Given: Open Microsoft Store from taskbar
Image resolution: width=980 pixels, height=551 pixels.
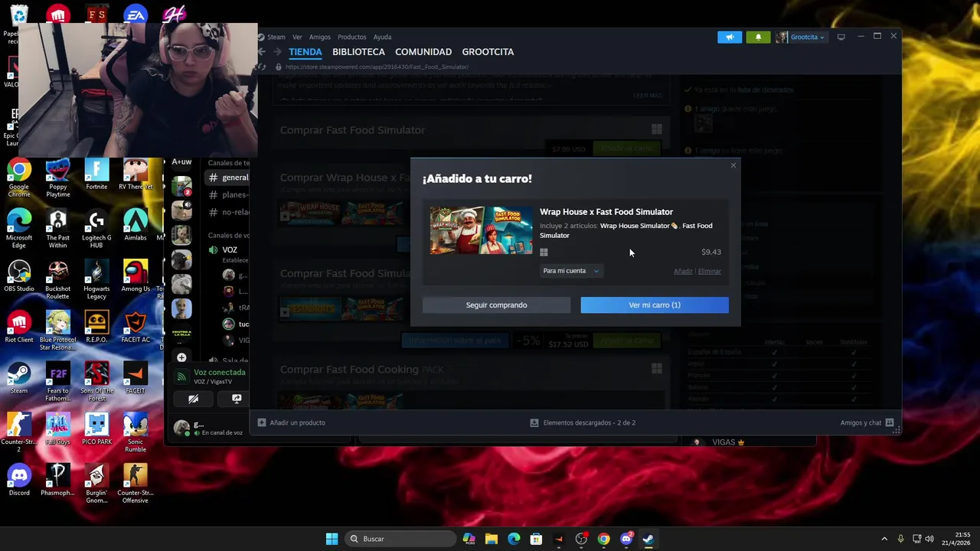Looking at the screenshot, I should pos(536,539).
